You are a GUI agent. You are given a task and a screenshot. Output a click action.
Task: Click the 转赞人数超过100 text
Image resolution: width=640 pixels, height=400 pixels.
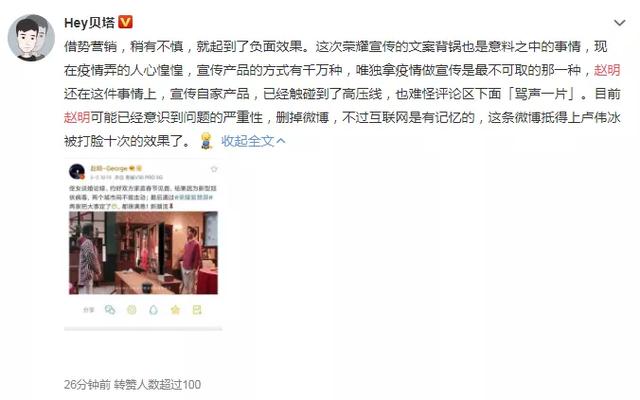[157, 384]
